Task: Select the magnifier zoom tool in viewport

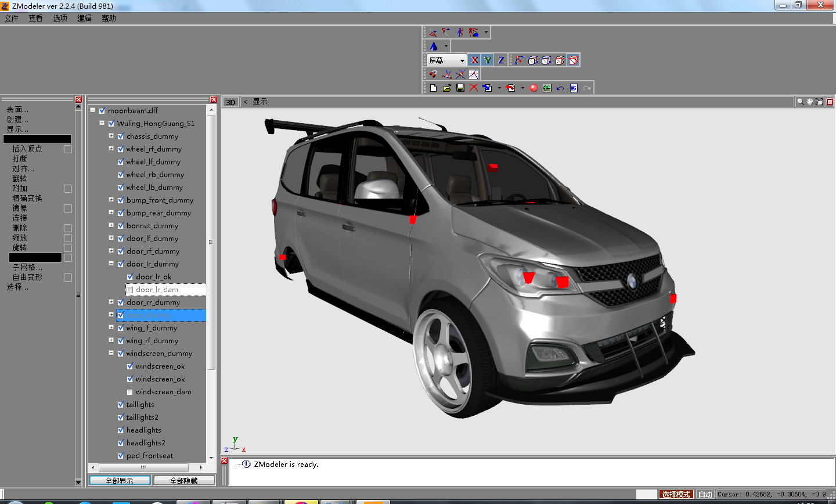Action: (801, 102)
